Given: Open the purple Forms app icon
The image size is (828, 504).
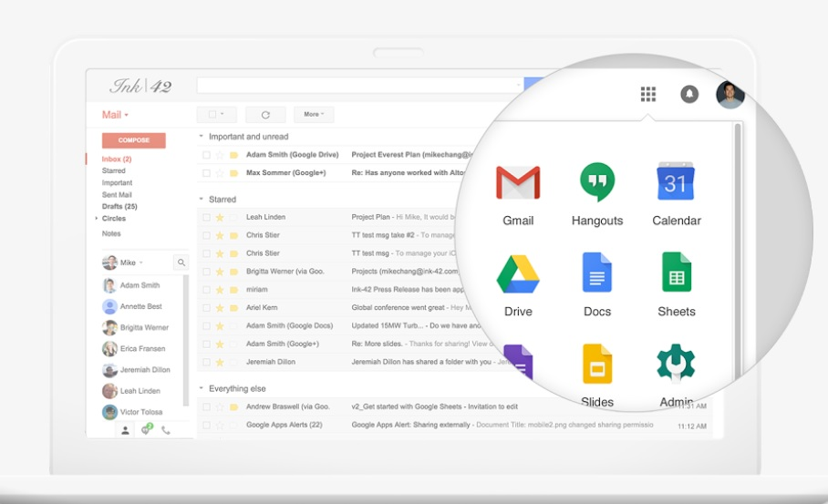Looking at the screenshot, I should click(x=519, y=362).
